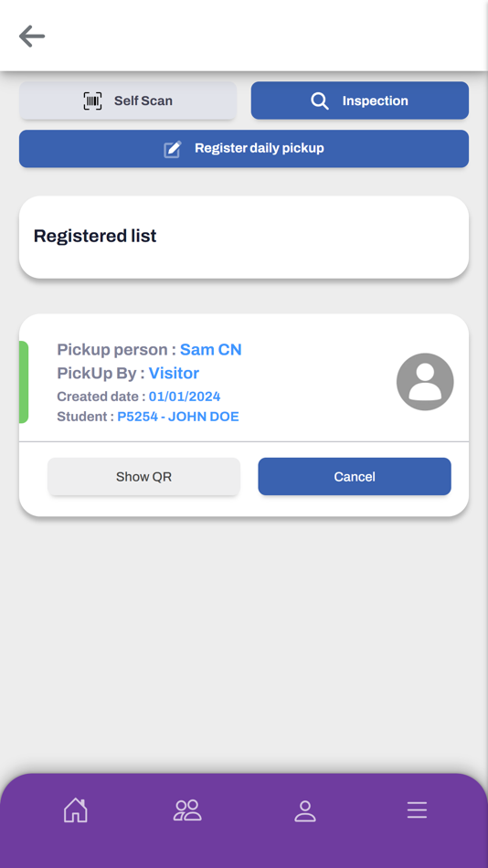Viewport: 488px width, 868px height.
Task: Open the hamburger menu icon
Action: click(x=417, y=810)
